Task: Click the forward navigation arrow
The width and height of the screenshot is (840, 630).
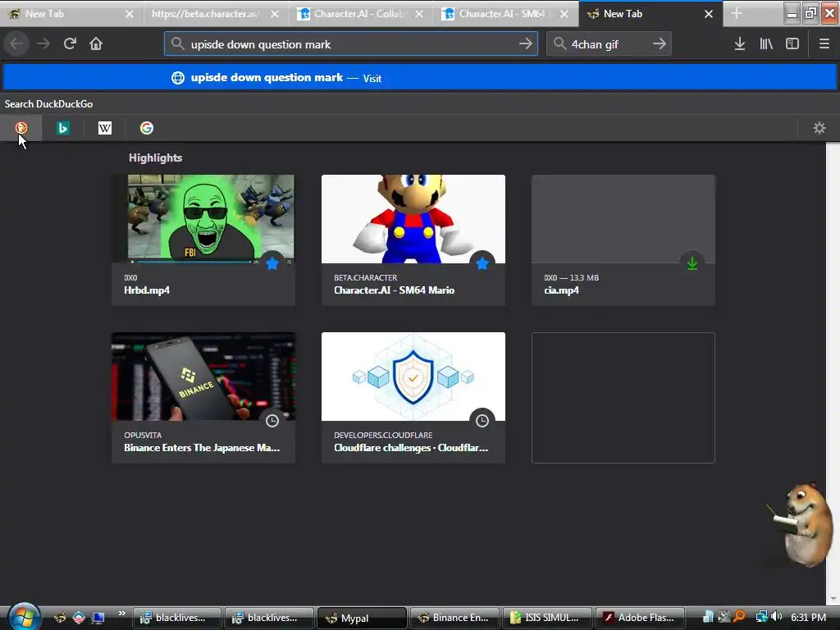Action: pos(43,43)
